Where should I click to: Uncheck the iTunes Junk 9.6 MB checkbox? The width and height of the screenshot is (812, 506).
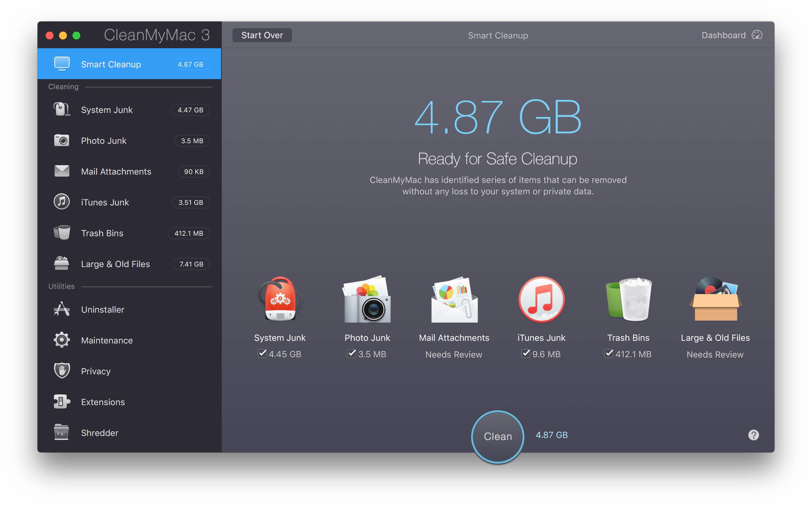click(526, 354)
